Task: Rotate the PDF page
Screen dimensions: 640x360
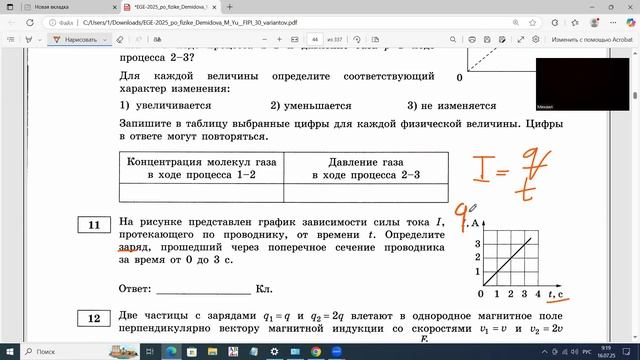Action: pyautogui.click(x=357, y=40)
